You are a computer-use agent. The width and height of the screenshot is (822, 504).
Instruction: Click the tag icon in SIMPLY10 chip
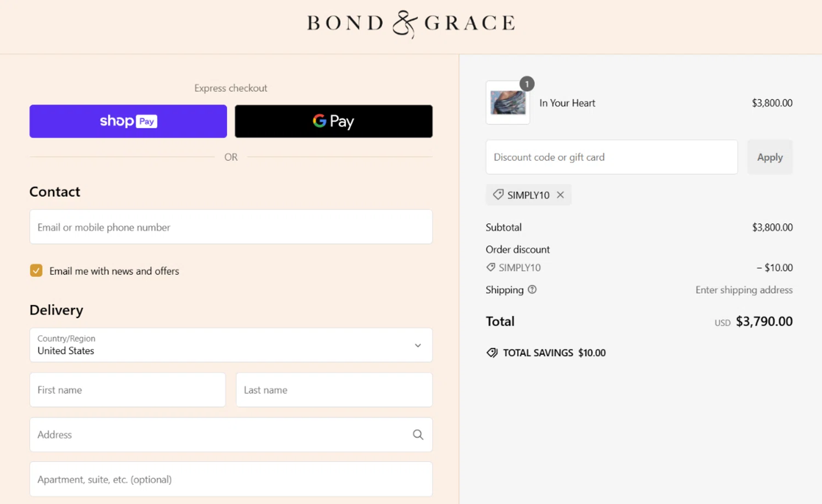pyautogui.click(x=498, y=194)
